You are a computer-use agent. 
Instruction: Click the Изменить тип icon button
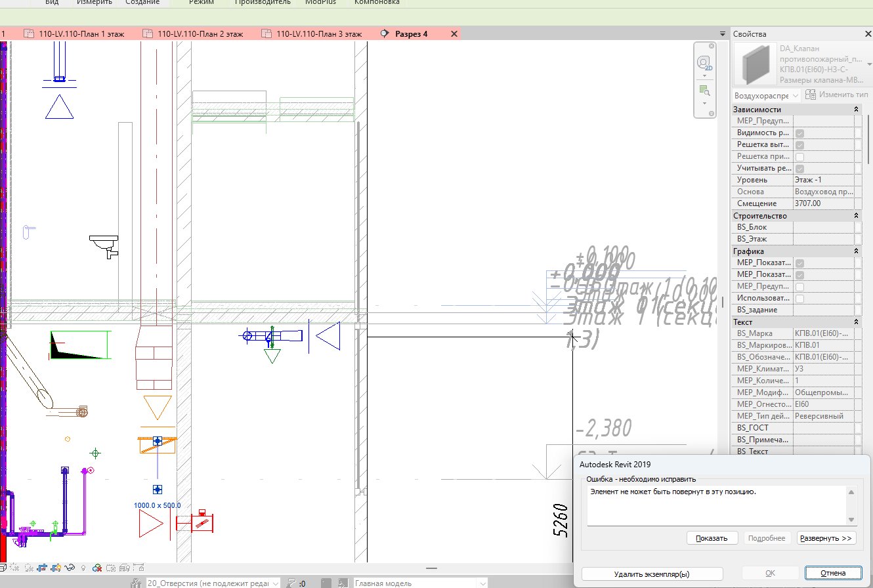(x=810, y=95)
